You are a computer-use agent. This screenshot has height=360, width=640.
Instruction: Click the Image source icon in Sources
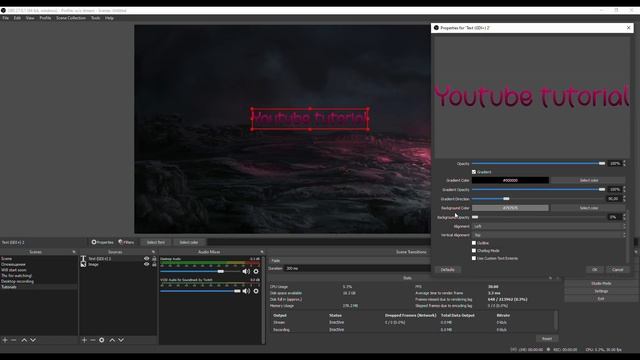click(x=83, y=264)
